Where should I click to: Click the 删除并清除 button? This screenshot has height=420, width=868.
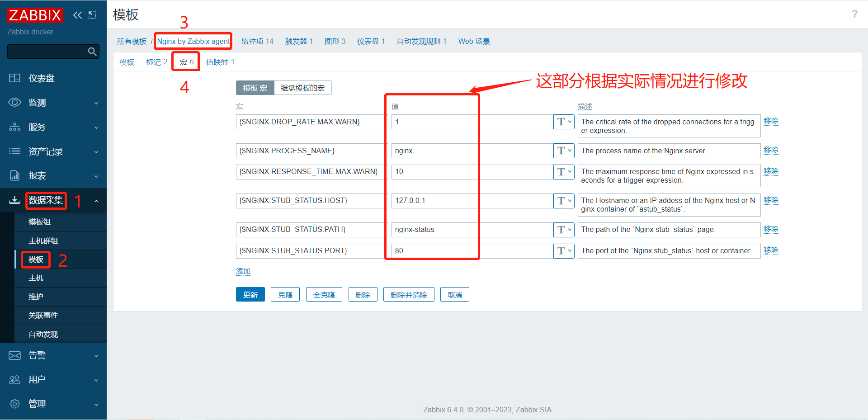click(409, 295)
